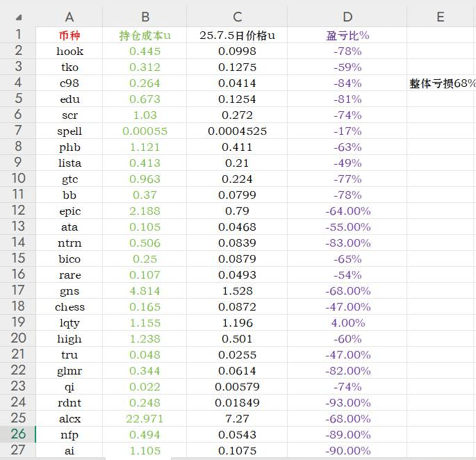
Task: Select the spell price cell 0.0004525
Action: coord(237,131)
